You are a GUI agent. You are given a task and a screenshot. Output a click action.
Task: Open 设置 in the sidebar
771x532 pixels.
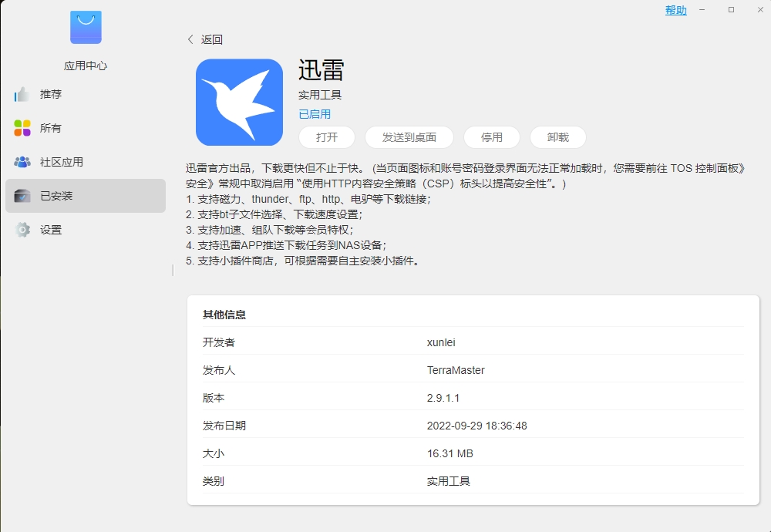point(86,230)
